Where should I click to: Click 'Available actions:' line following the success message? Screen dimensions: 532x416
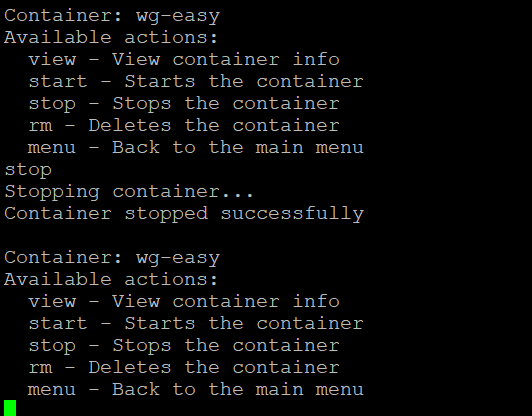111,280
